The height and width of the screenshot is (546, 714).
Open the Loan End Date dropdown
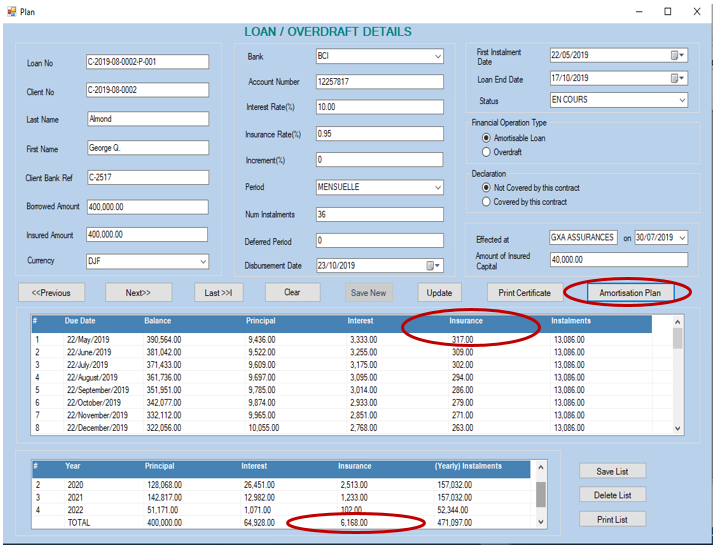682,79
